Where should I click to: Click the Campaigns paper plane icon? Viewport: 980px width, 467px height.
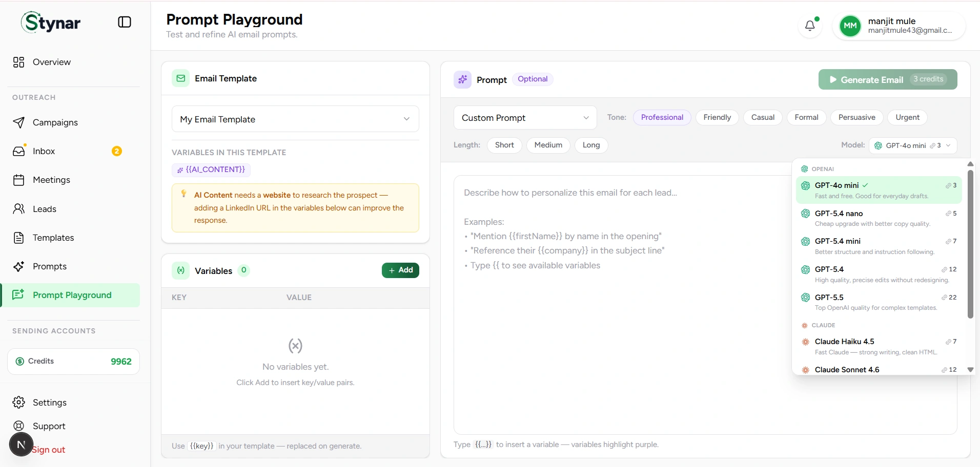(19, 122)
